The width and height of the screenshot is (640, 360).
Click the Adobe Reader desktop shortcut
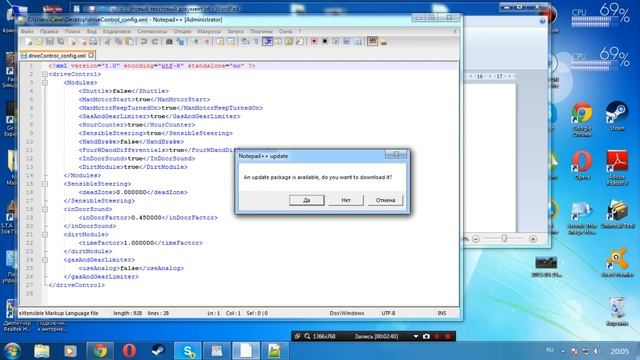pyautogui.click(x=617, y=168)
